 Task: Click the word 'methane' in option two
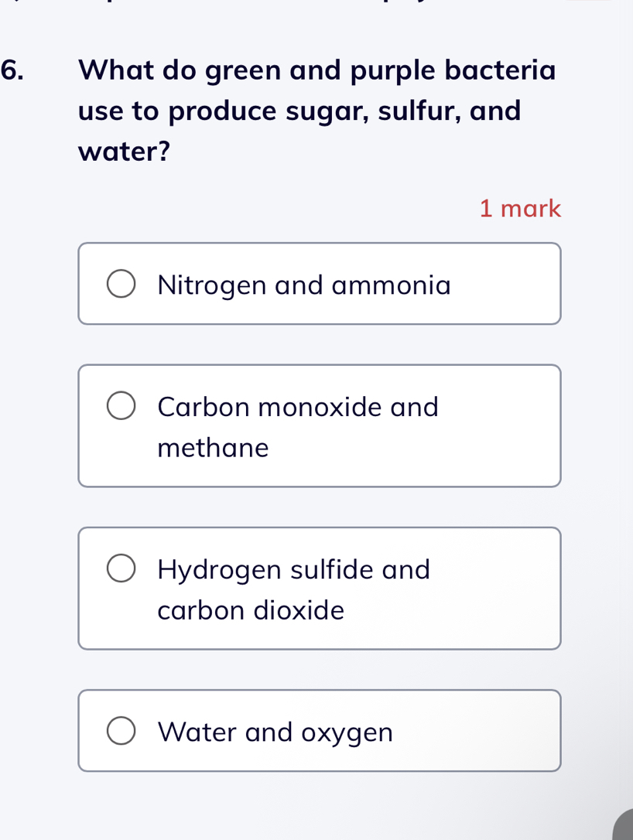213,448
